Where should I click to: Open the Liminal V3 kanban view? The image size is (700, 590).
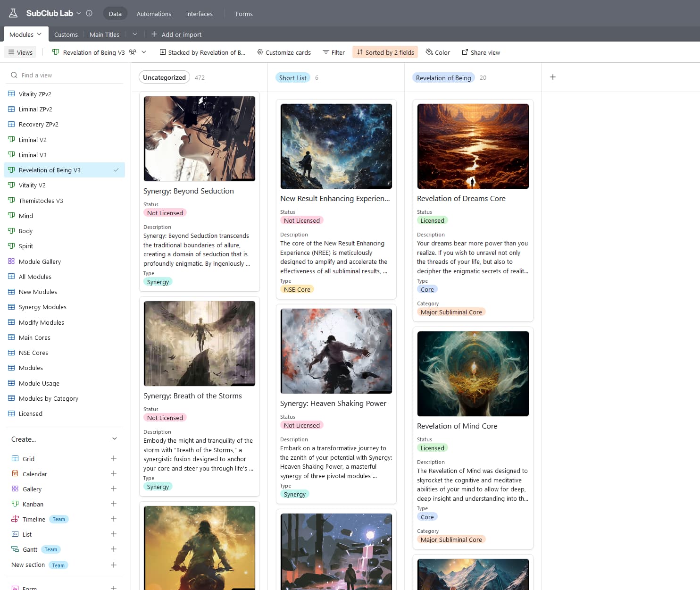click(64, 155)
